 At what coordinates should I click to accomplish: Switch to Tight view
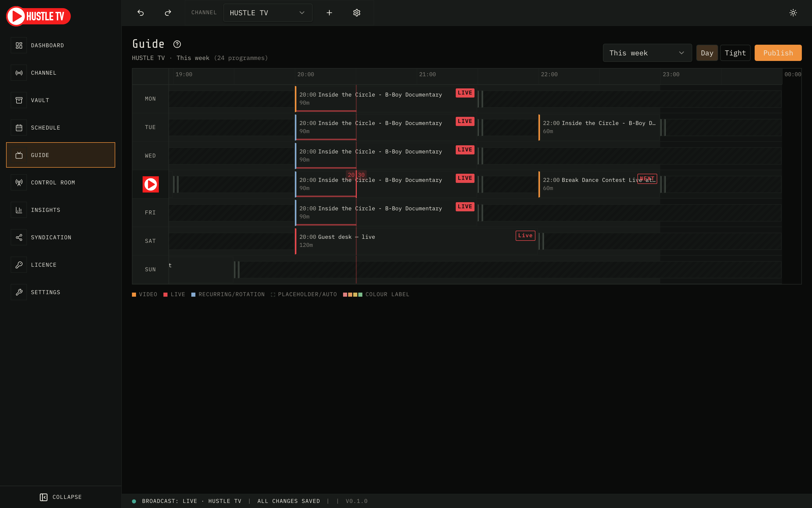tap(735, 53)
